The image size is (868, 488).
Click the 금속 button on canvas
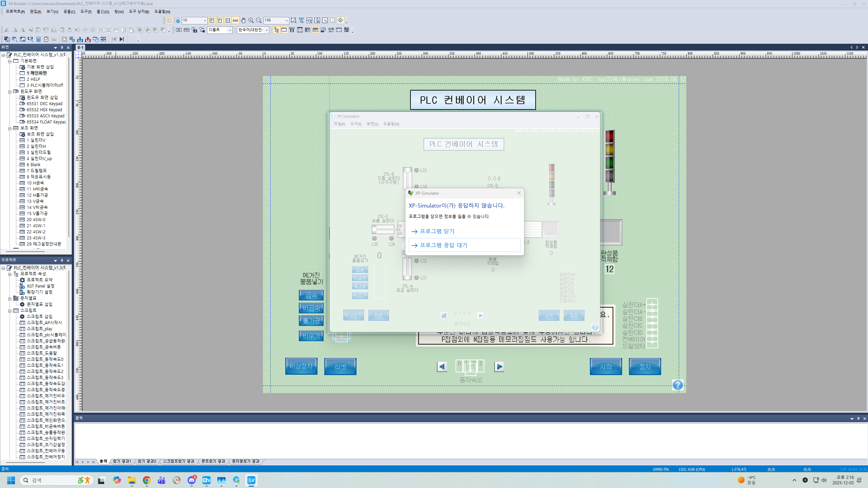[x=311, y=295]
